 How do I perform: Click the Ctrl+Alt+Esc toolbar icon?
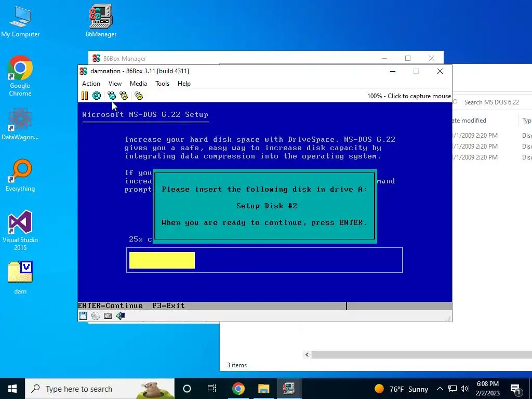pos(124,96)
